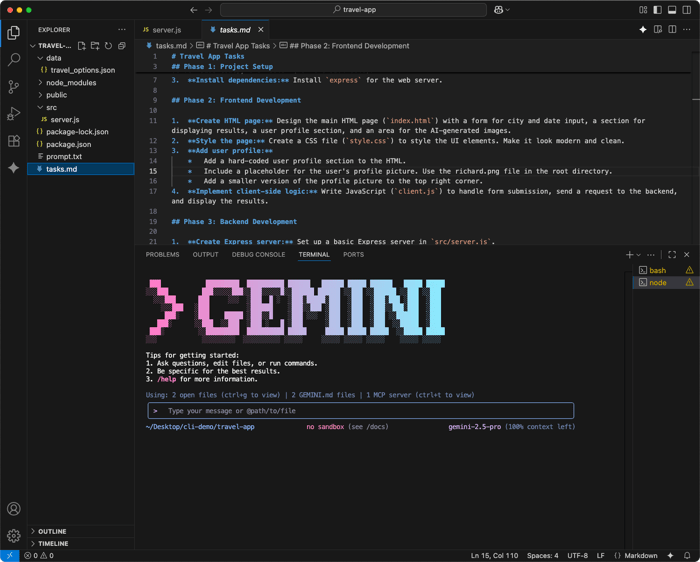Click the Markdown language mode in status bar
The height and width of the screenshot is (562, 700).
pos(640,555)
